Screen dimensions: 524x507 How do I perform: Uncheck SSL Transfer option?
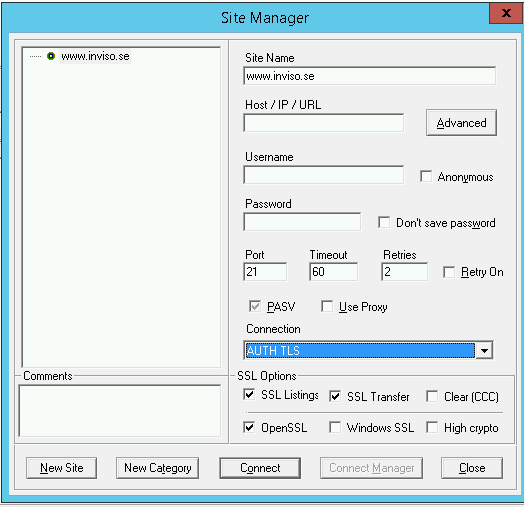click(335, 396)
